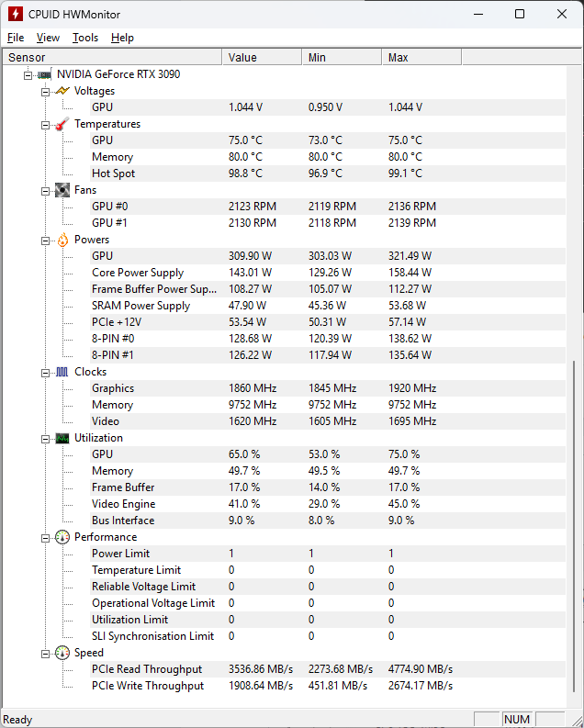Click the Clocks category icon
This screenshot has height=728, width=584.
[62, 372]
